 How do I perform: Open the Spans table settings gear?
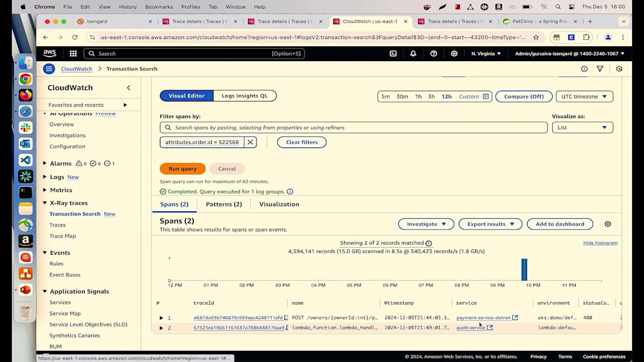pyautogui.click(x=608, y=224)
